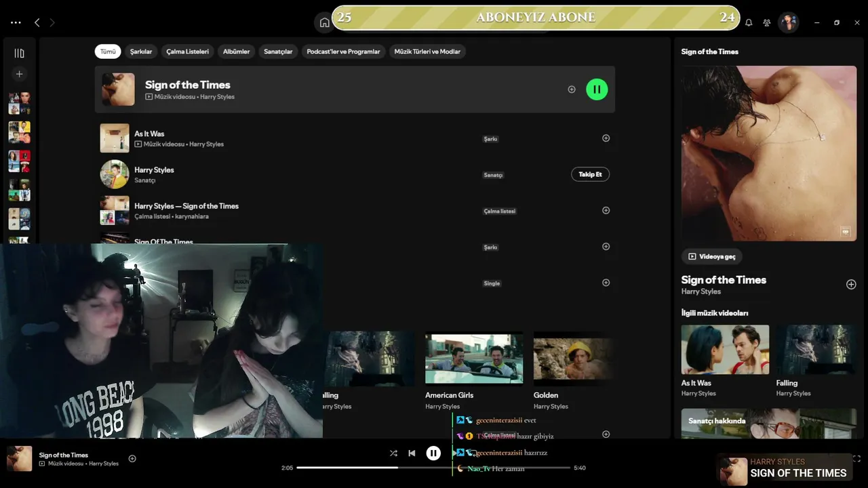This screenshot has height=488, width=868.
Task: Play the As It Was result
Action: point(115,138)
